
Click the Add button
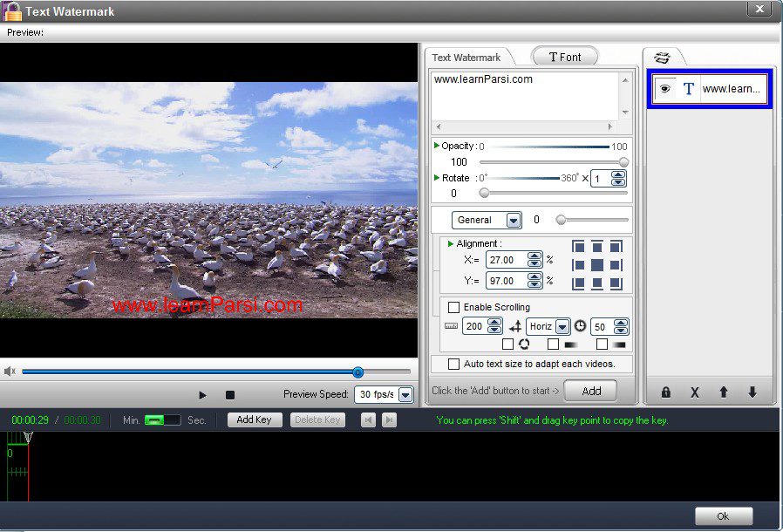591,391
